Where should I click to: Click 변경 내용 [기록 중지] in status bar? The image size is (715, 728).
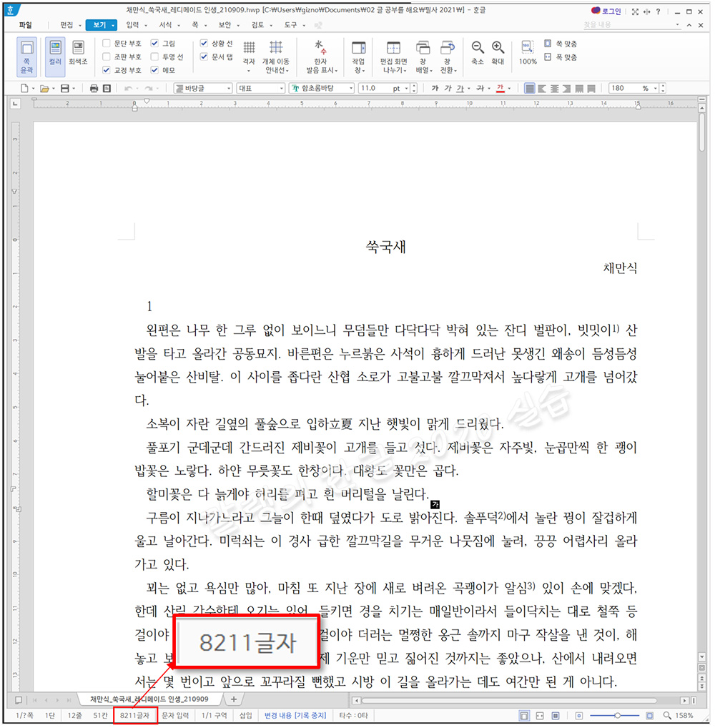(295, 715)
